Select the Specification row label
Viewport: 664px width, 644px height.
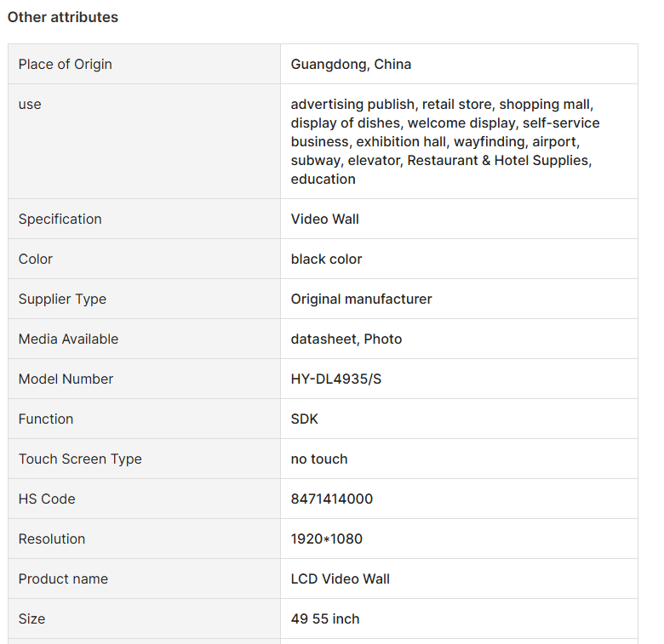(x=60, y=219)
